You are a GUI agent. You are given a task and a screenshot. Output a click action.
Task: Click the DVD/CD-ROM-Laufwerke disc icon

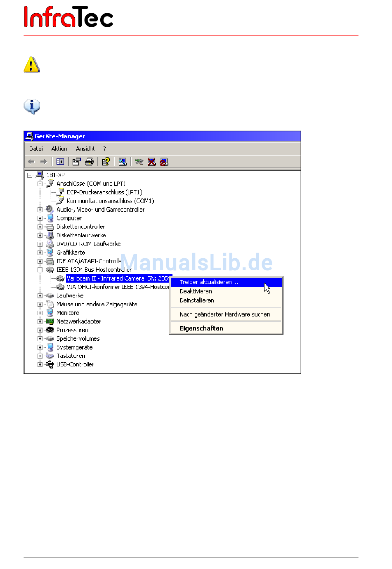pos(50,244)
